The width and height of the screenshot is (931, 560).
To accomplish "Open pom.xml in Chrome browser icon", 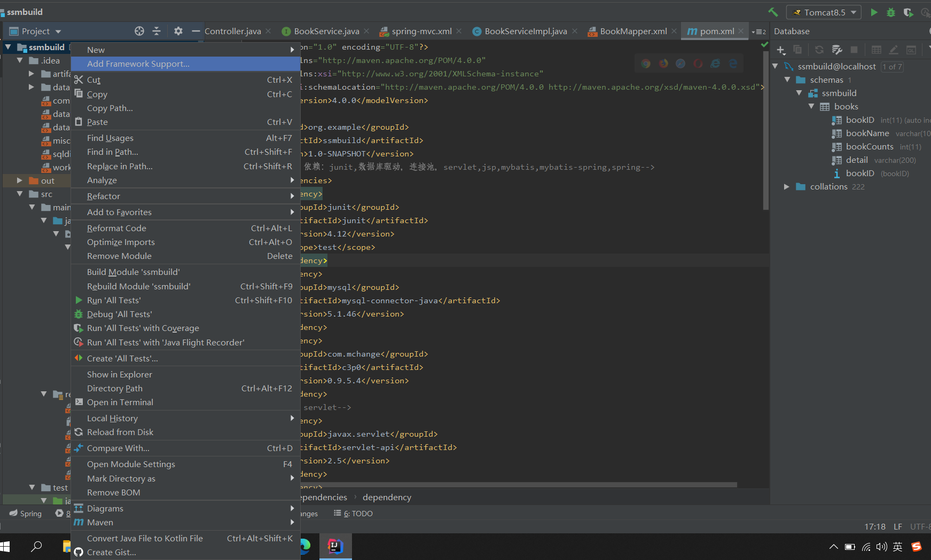I will 646,64.
